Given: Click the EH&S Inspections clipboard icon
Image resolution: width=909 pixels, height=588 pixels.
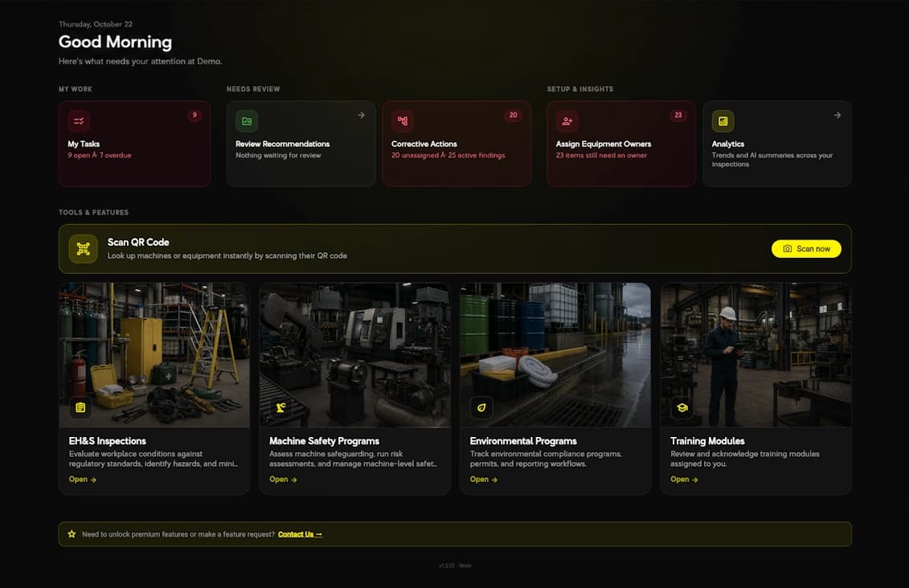Looking at the screenshot, I should point(80,408).
